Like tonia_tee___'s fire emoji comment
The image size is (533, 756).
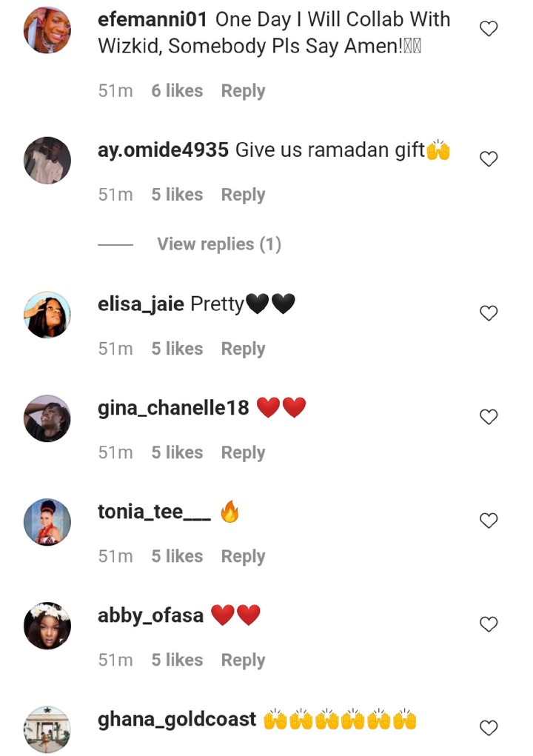point(489,521)
